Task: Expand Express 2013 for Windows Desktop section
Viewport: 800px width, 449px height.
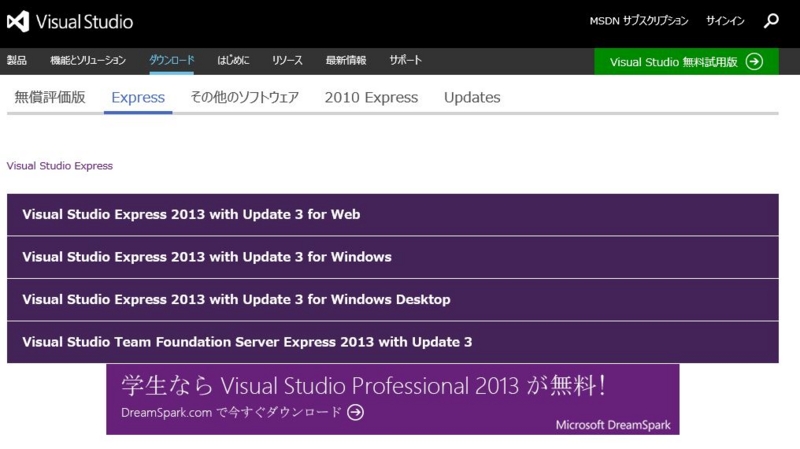Action: (x=393, y=300)
